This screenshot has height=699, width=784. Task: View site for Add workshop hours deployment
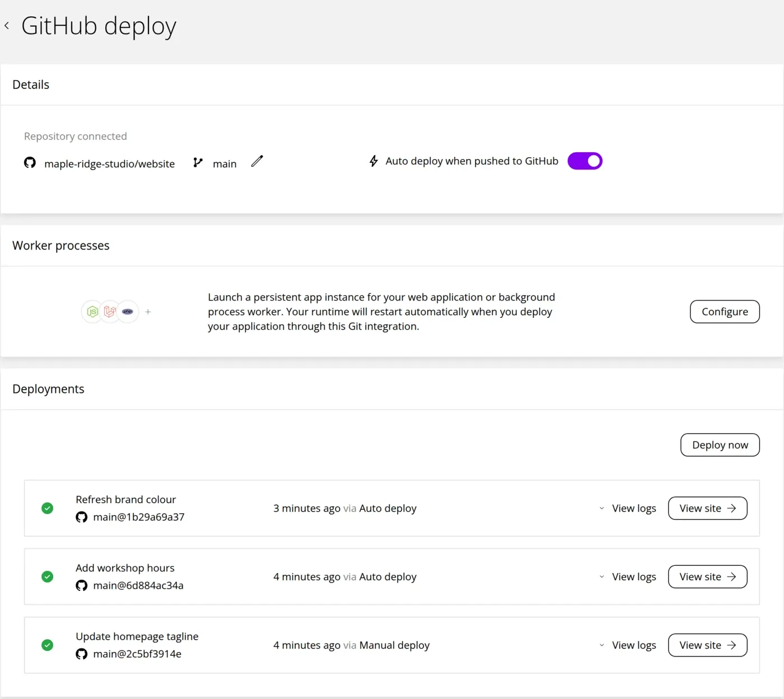[x=708, y=576]
